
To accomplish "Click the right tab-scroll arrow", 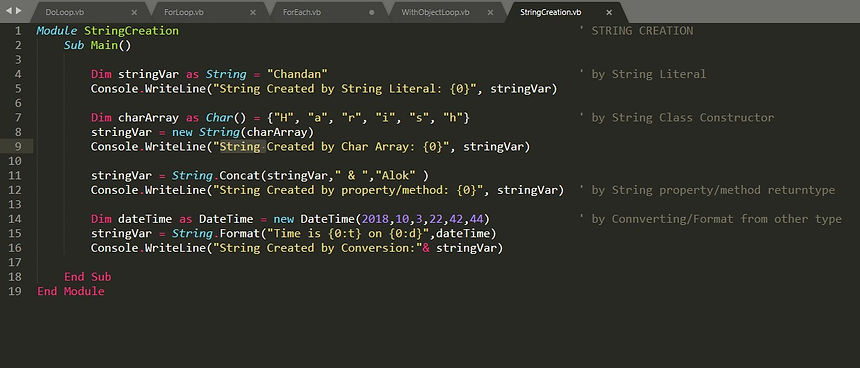I will click(19, 10).
